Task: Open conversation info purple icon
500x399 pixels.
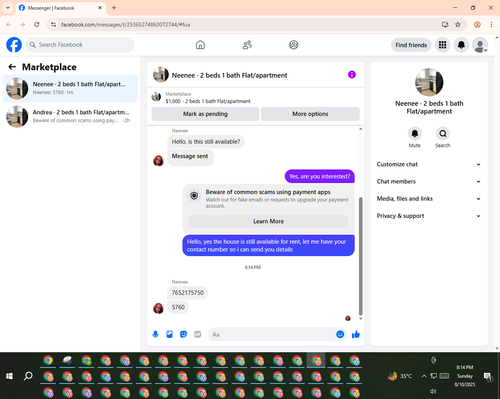Action: pyautogui.click(x=352, y=75)
